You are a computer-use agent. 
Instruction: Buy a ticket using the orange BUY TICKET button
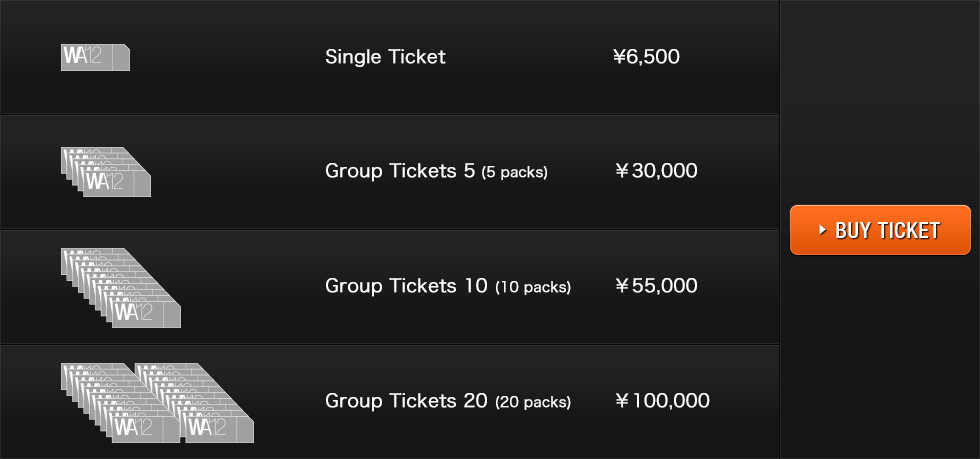(x=880, y=230)
